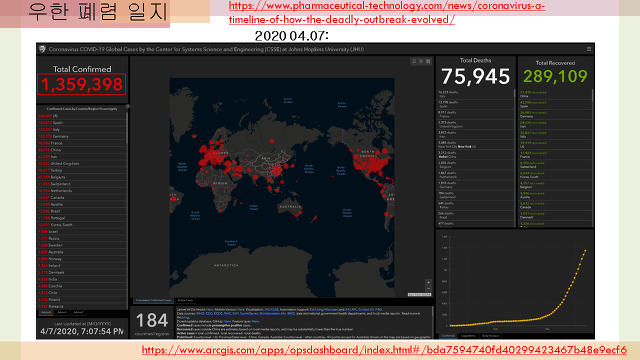640x360 pixels.
Task: Select the Daily Increase chart tab
Action: 491,336
